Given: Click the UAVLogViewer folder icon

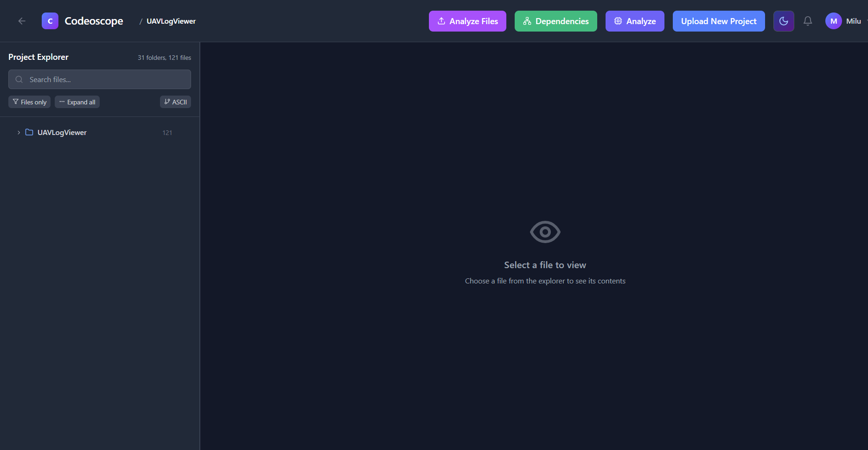Looking at the screenshot, I should click(29, 132).
